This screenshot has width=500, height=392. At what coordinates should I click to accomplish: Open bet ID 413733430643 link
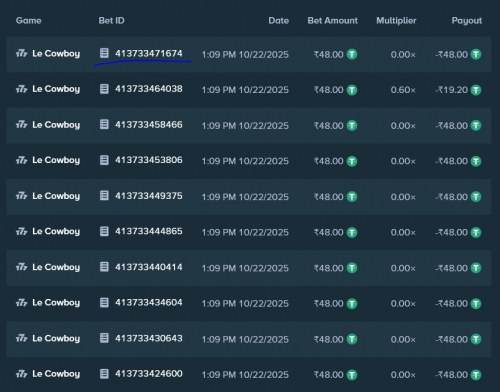[149, 339]
